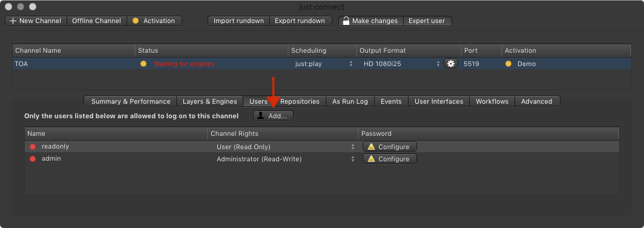This screenshot has height=228, width=644.
Task: Click the Password column header
Action: (x=489, y=134)
